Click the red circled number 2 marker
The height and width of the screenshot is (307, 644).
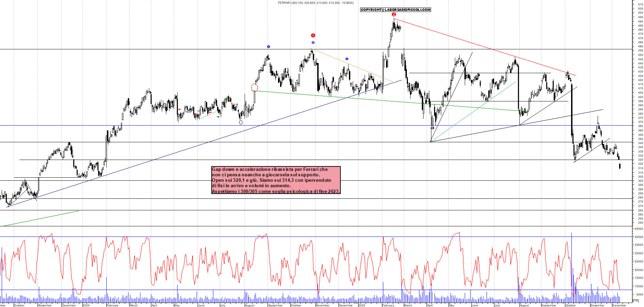pyautogui.click(x=394, y=14)
